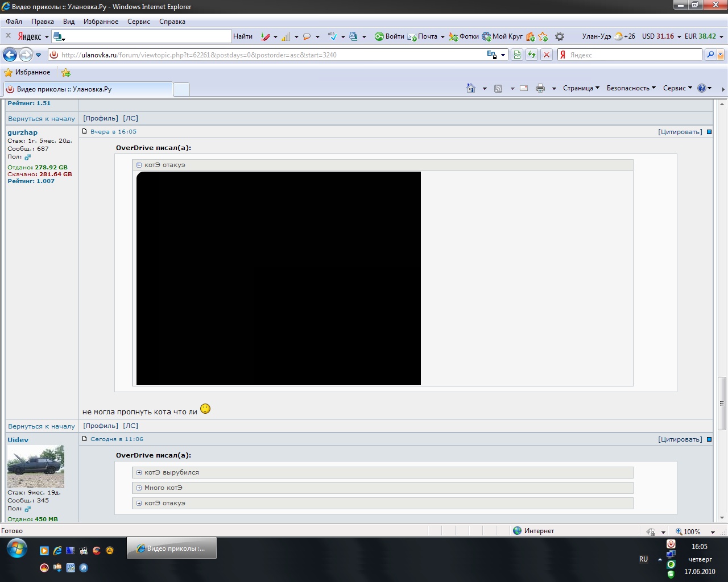The height and width of the screenshot is (582, 728).
Task: Open the zoom level 100% dropdown
Action: tap(713, 532)
